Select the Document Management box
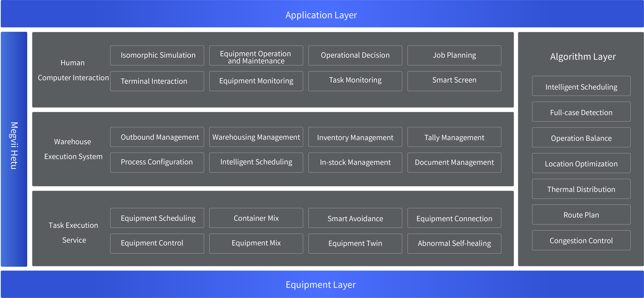 (454, 163)
